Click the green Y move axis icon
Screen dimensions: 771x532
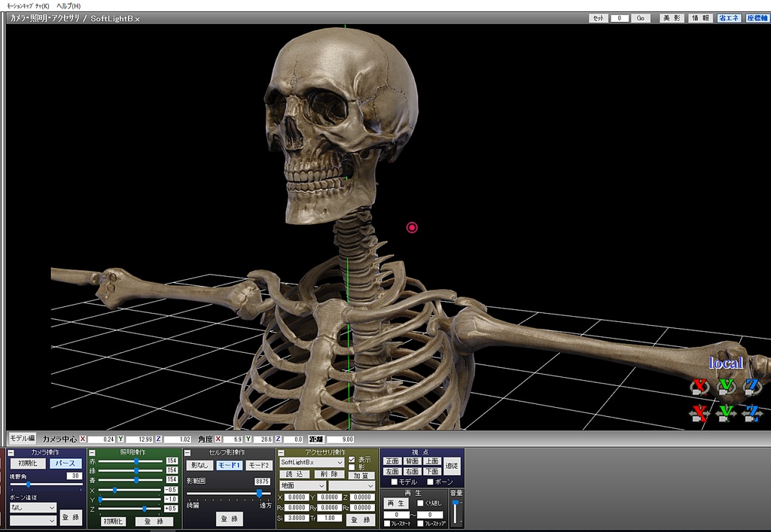(x=725, y=413)
